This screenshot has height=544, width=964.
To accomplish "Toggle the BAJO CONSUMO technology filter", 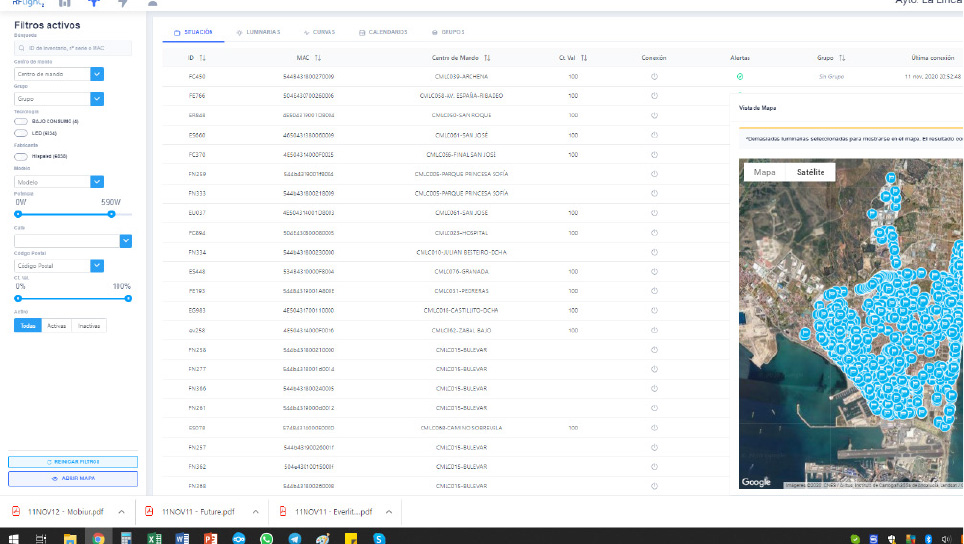I will point(21,121).
